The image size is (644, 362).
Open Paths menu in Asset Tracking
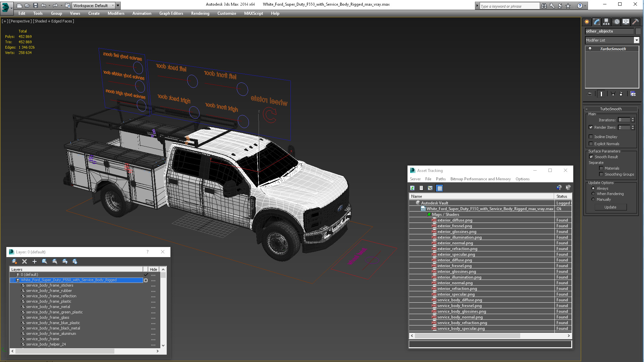tap(441, 179)
